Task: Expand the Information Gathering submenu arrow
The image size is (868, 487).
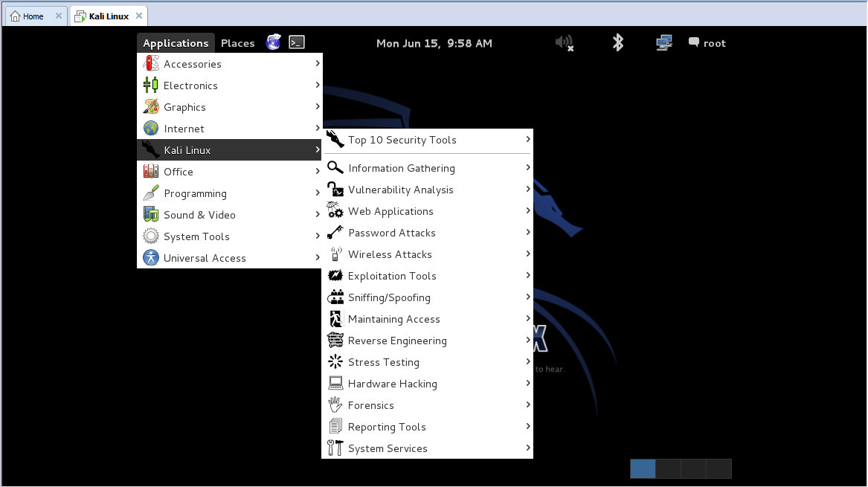Action: click(x=527, y=168)
